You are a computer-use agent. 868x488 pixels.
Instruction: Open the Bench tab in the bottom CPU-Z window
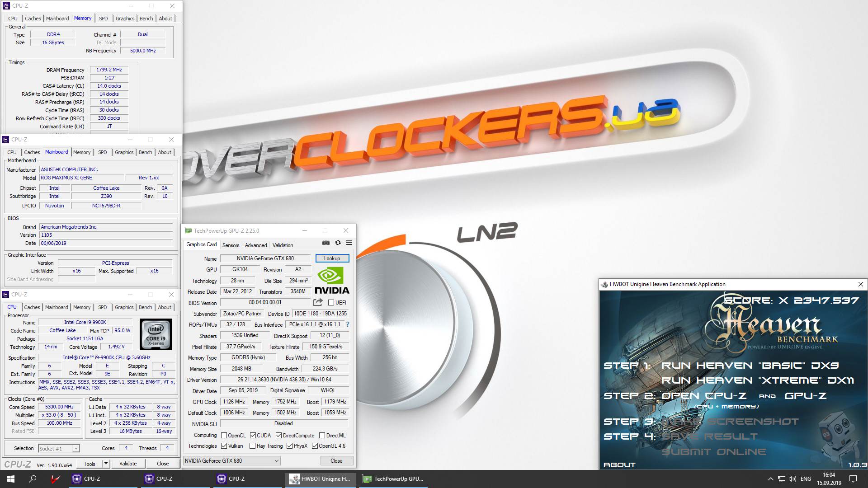coord(145,307)
